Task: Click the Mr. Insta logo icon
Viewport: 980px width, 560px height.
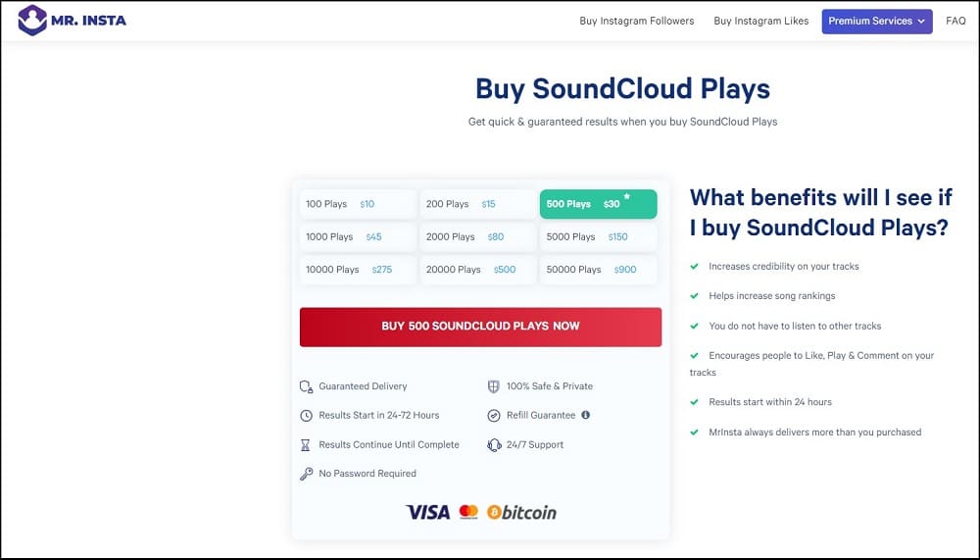Action: pyautogui.click(x=32, y=20)
